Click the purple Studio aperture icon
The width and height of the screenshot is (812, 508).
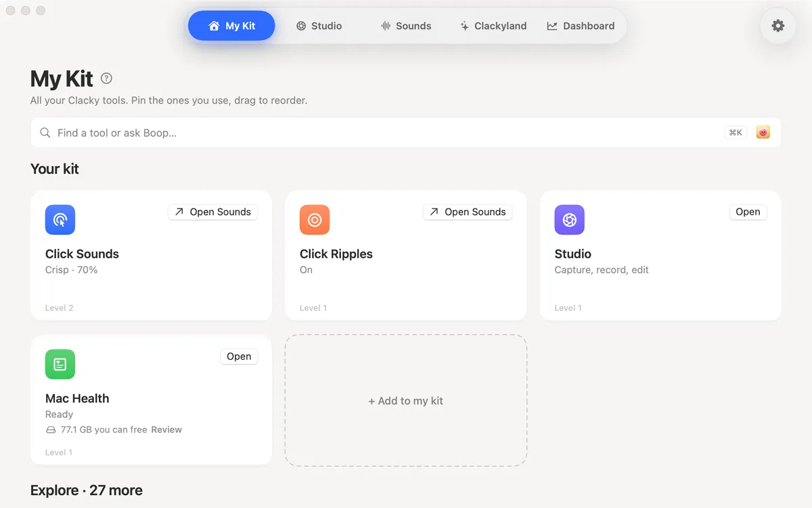coord(569,219)
